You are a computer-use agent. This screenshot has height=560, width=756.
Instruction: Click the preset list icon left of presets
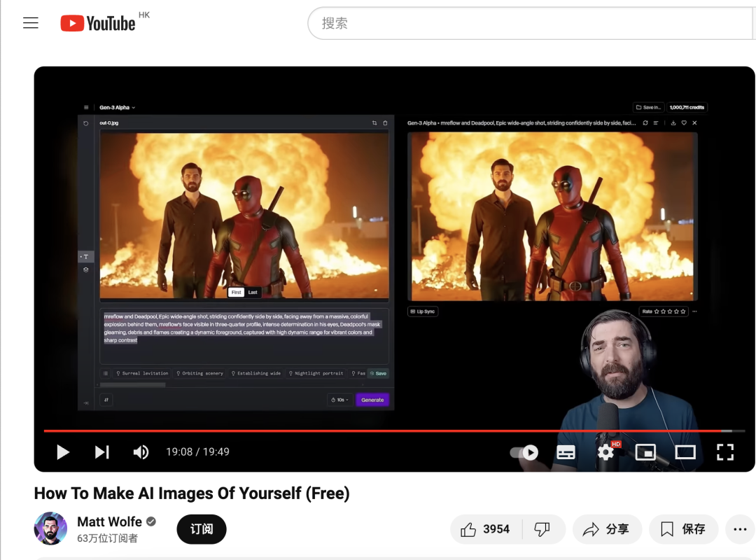105,373
